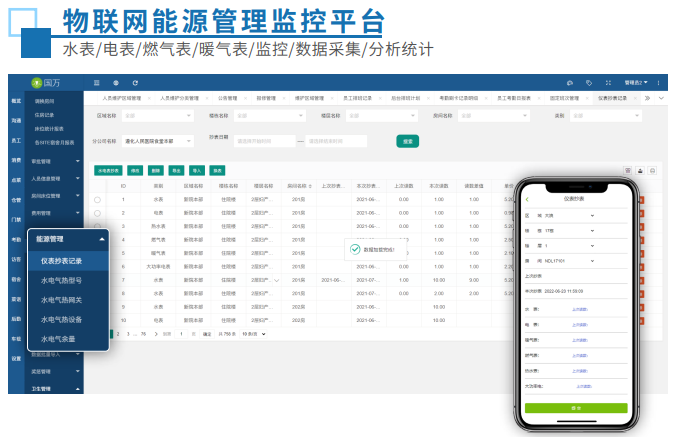Image resolution: width=681 pixels, height=437 pixels.
Task: Click the print icon above the table
Action: [652, 170]
